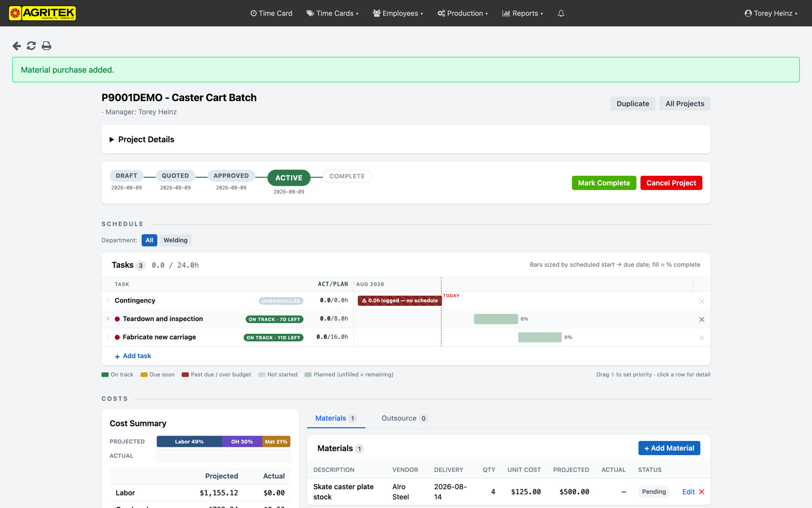This screenshot has height=508, width=812.
Task: Click the Add task link
Action: [133, 356]
